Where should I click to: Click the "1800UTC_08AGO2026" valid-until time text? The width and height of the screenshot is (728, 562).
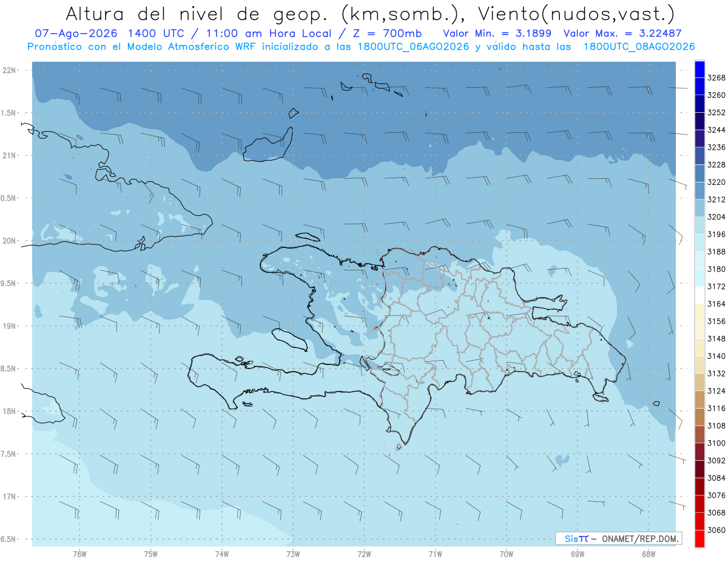639,47
